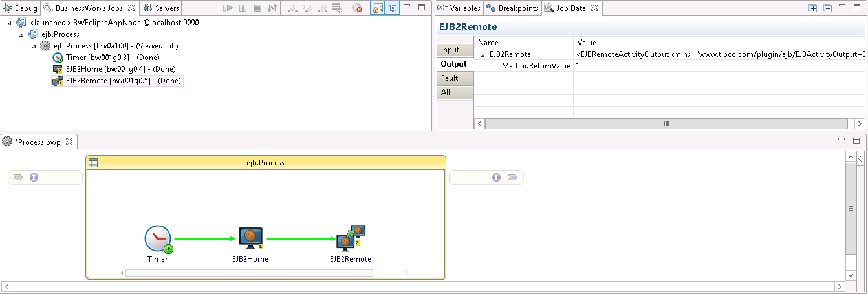868x294 pixels.
Task: Click the Suspend (pause) toolbar icon
Action: pos(243,8)
